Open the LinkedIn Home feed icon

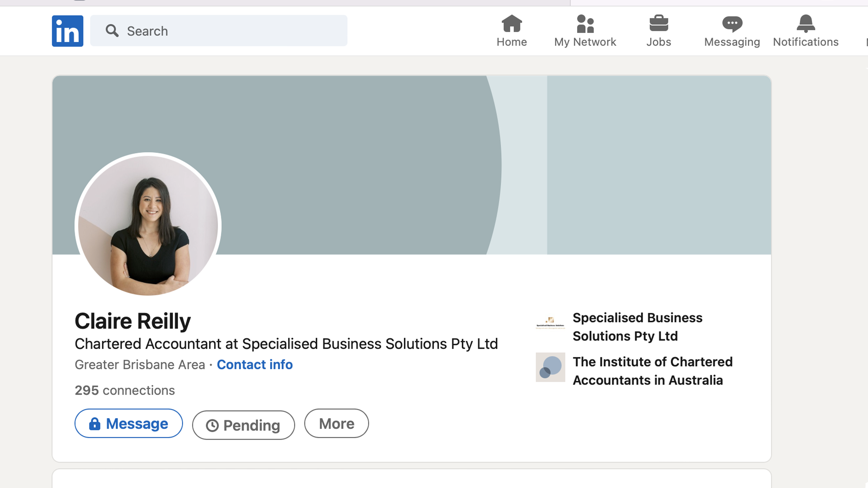(511, 24)
